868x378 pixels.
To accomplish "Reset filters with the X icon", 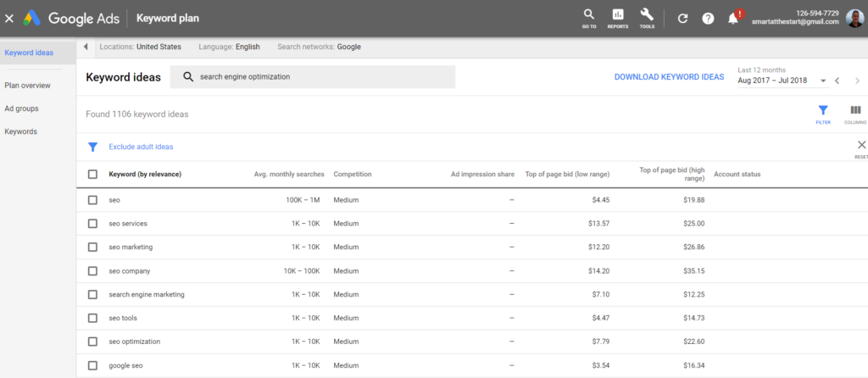I will (x=861, y=145).
